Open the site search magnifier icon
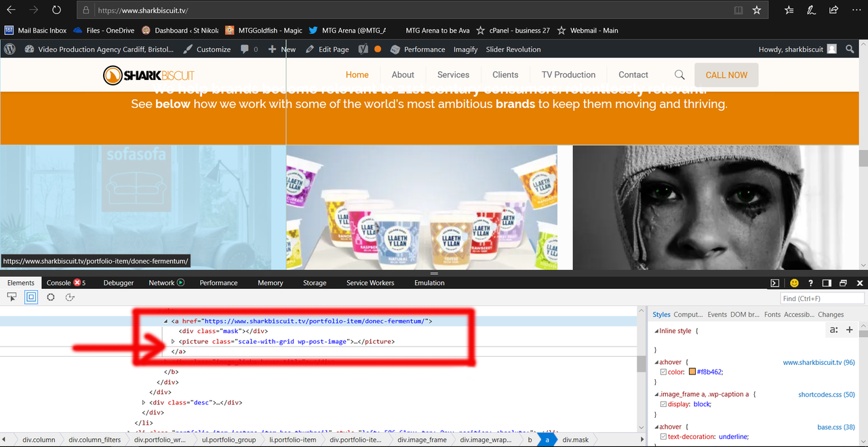 tap(679, 75)
